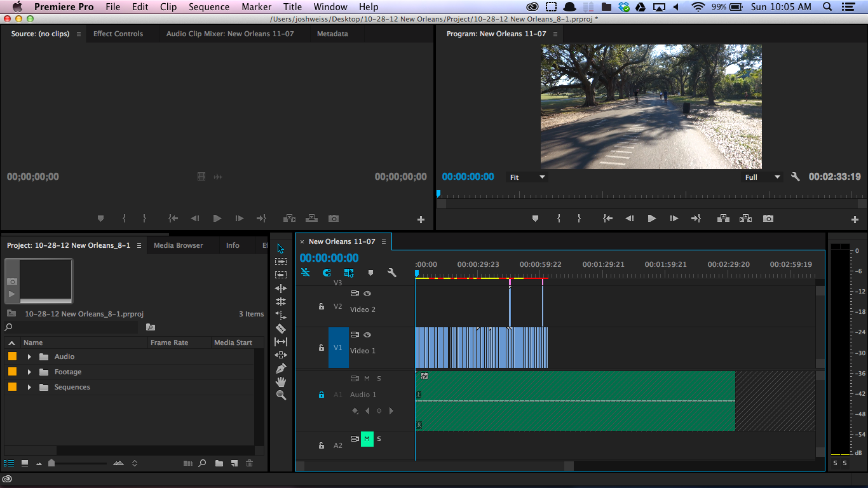868x488 pixels.
Task: Hide Video 1 track with eye icon
Action: (367, 335)
